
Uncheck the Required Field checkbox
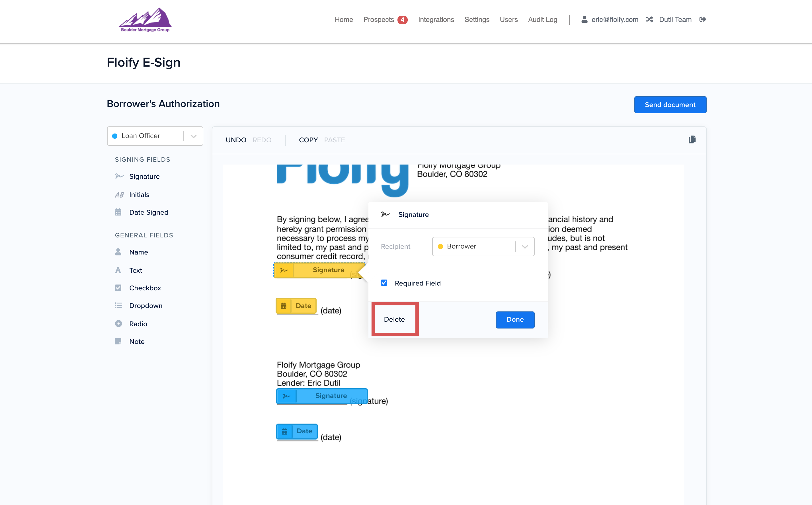[x=384, y=283]
